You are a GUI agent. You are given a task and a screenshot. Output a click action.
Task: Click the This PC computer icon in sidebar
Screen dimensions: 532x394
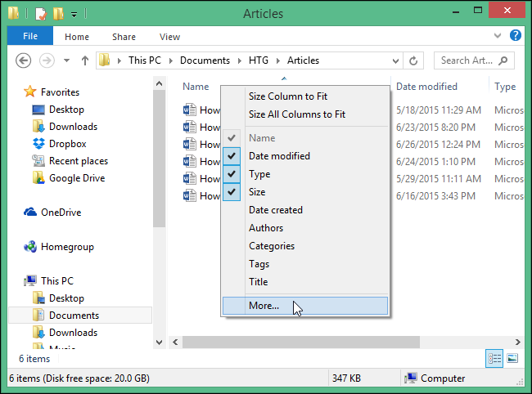click(x=30, y=280)
